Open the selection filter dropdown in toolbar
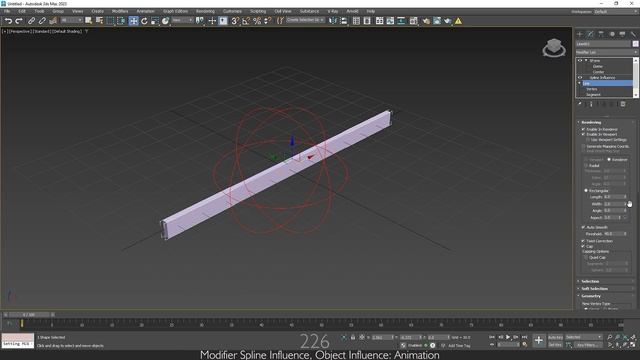Image resolution: width=640 pixels, height=360 pixels. pos(71,20)
